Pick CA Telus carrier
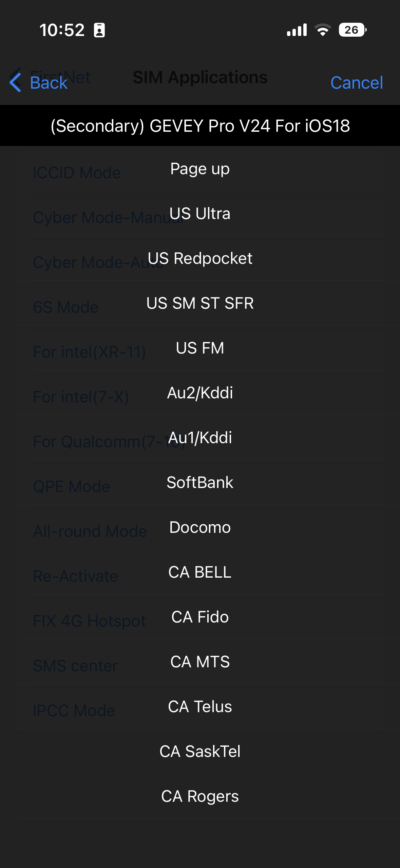The image size is (400, 868). (x=200, y=707)
